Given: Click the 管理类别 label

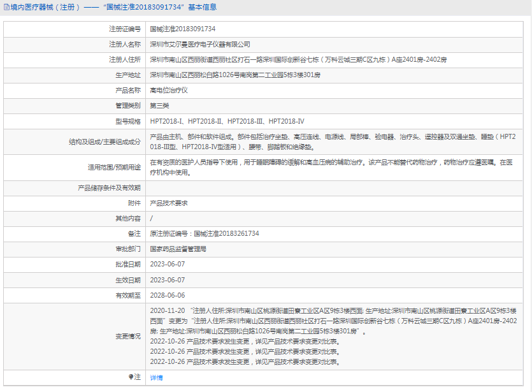Looking at the screenshot, I should coord(128,106).
